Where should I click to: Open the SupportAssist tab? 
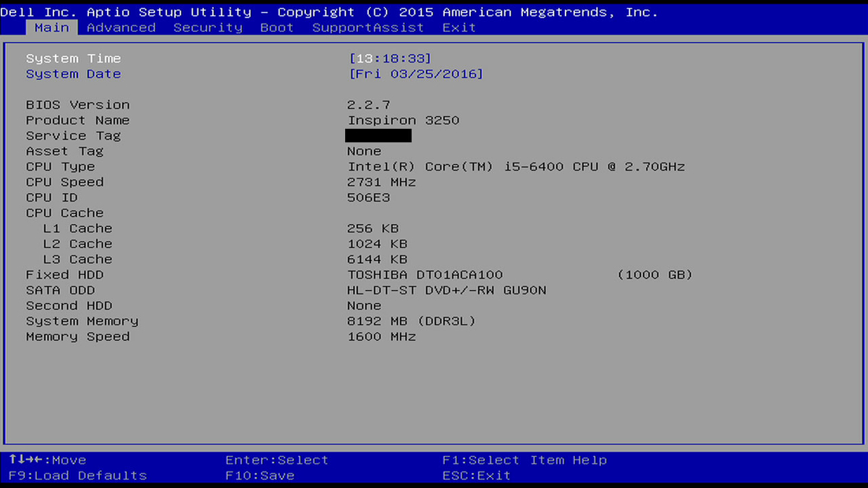tap(368, 27)
